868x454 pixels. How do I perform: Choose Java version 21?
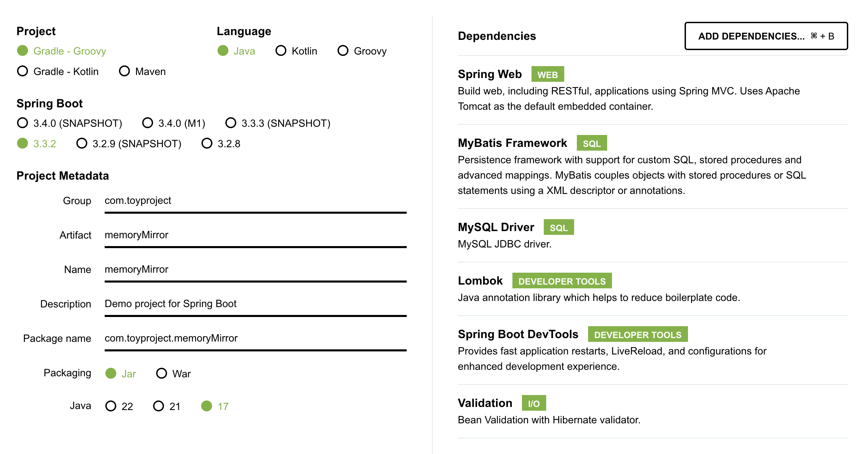pos(159,406)
